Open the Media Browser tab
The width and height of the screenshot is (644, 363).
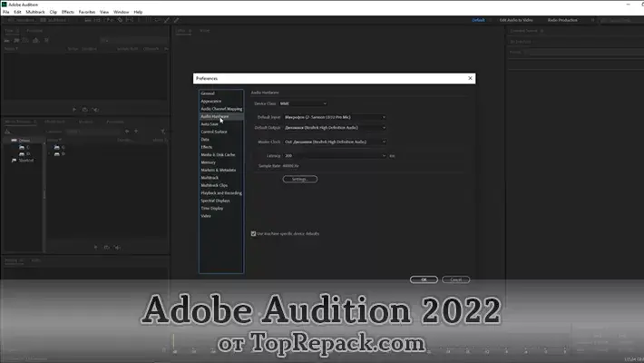point(20,123)
